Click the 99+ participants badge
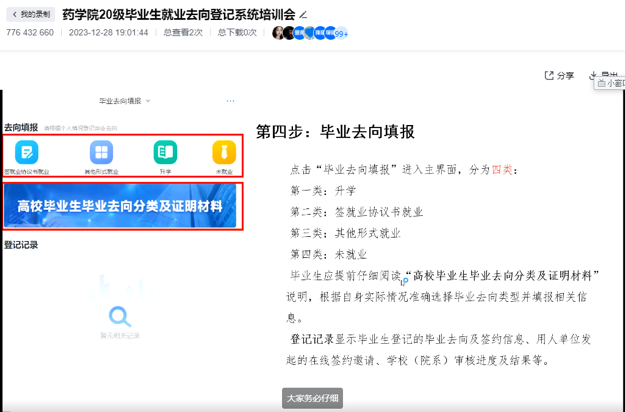Image resolution: width=625 pixels, height=412 pixels. 340,33
